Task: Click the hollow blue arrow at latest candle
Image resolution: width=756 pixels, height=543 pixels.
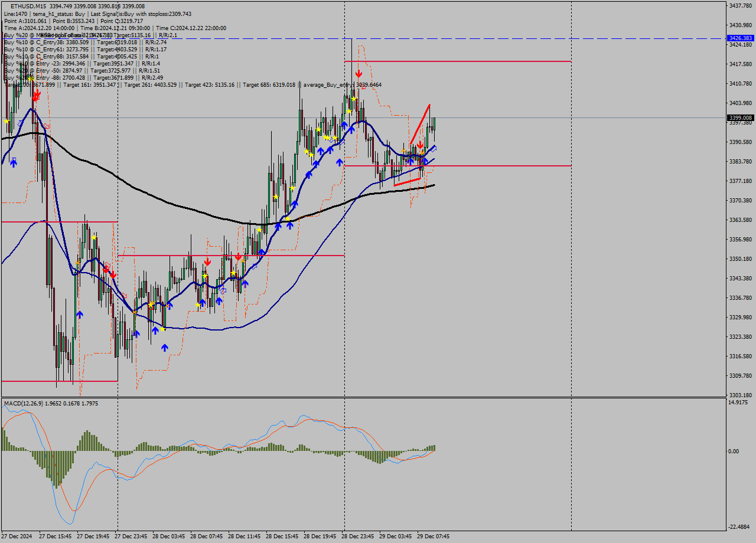Action: (434, 149)
